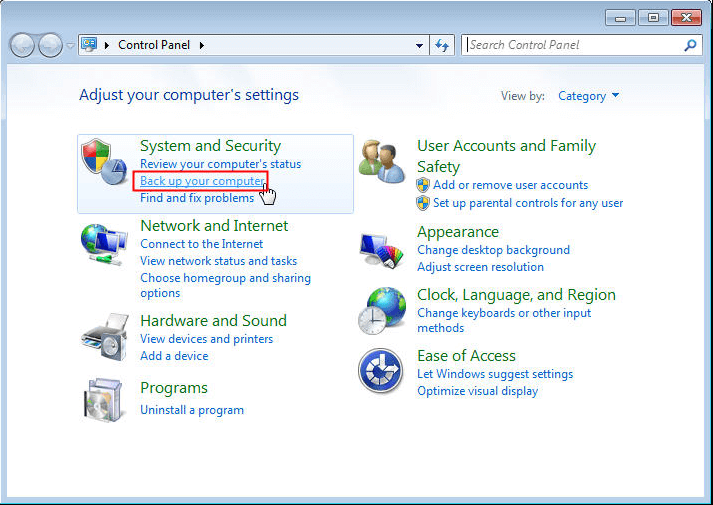Click the User Accounts people icon
713x505 pixels.
(381, 162)
